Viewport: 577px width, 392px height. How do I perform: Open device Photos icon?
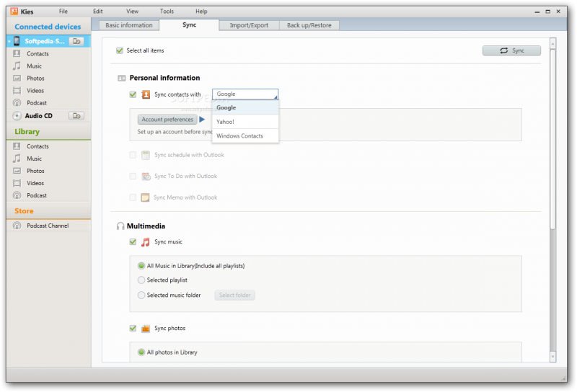(x=17, y=79)
